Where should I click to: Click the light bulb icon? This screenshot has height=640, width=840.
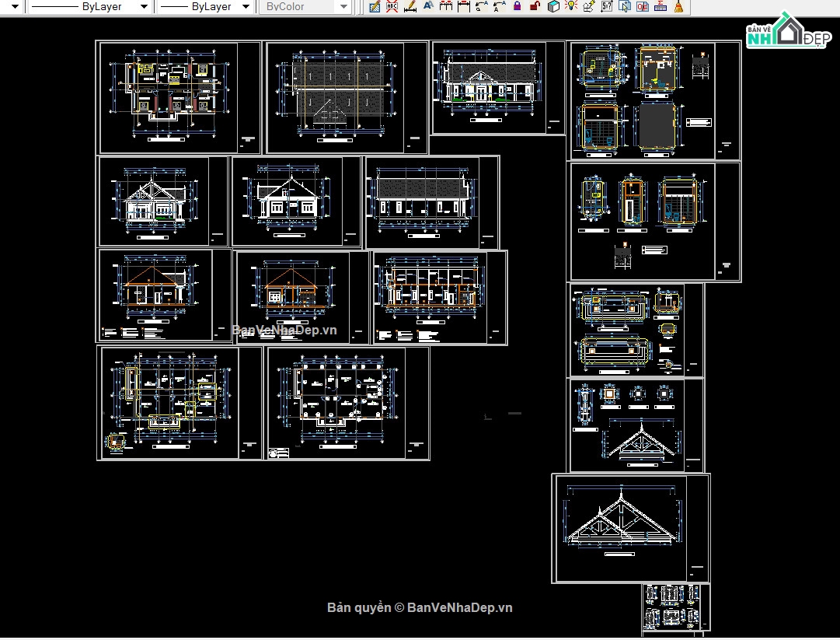571,5
